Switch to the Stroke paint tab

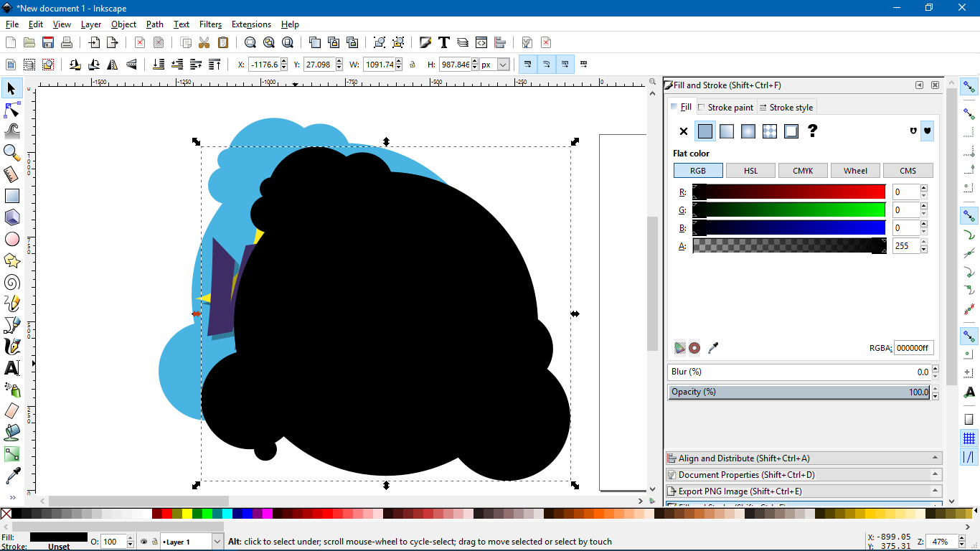pos(726,107)
